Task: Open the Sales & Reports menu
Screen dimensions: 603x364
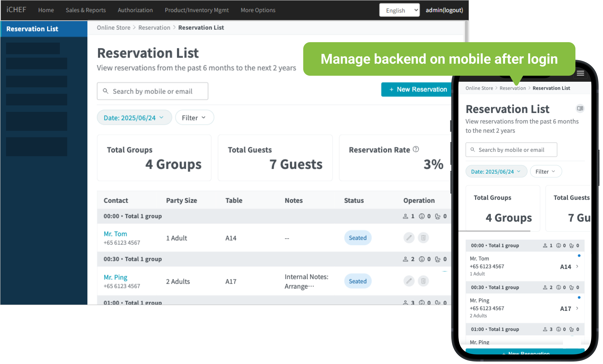Action: coord(86,10)
